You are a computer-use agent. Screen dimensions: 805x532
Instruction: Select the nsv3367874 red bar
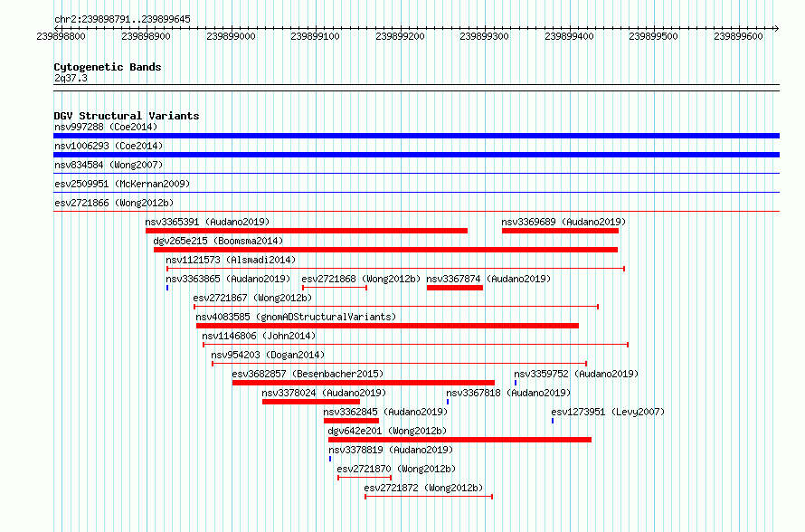pos(455,288)
